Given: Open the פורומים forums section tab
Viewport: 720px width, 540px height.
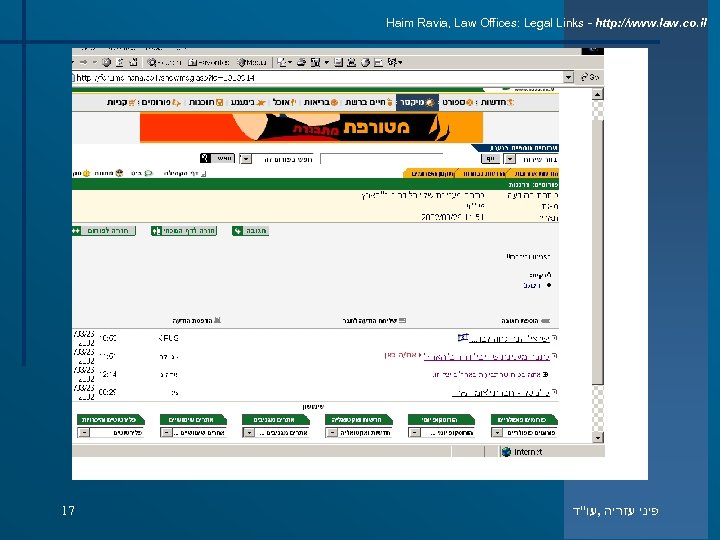Looking at the screenshot, I should (161, 102).
